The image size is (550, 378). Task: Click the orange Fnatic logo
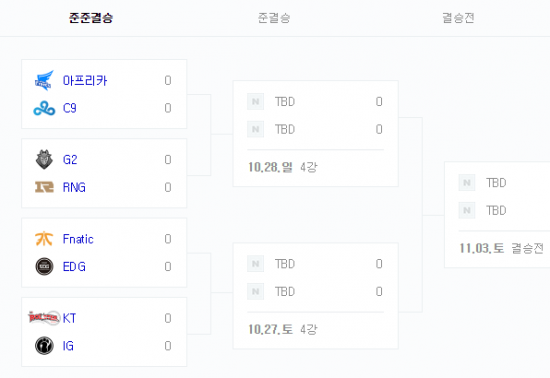click(44, 239)
